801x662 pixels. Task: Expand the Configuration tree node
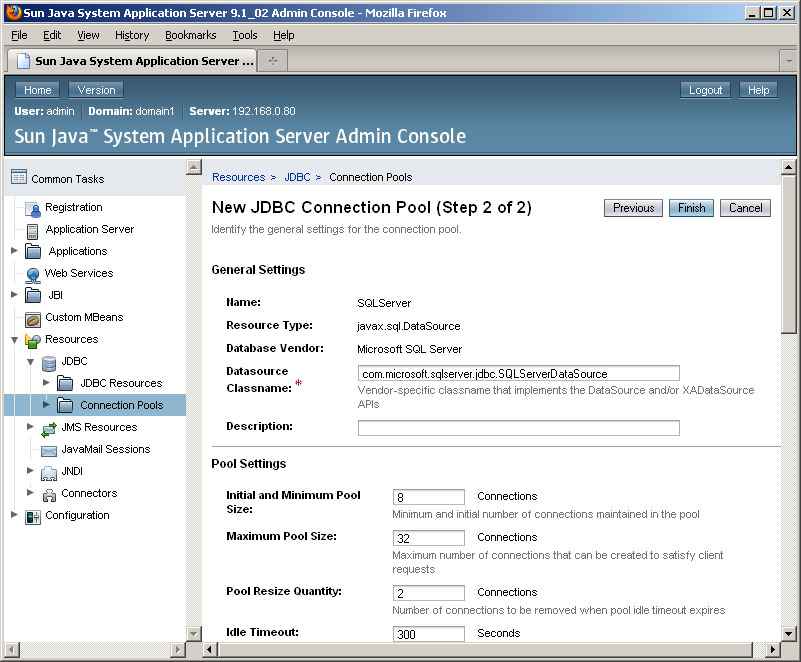[14, 514]
